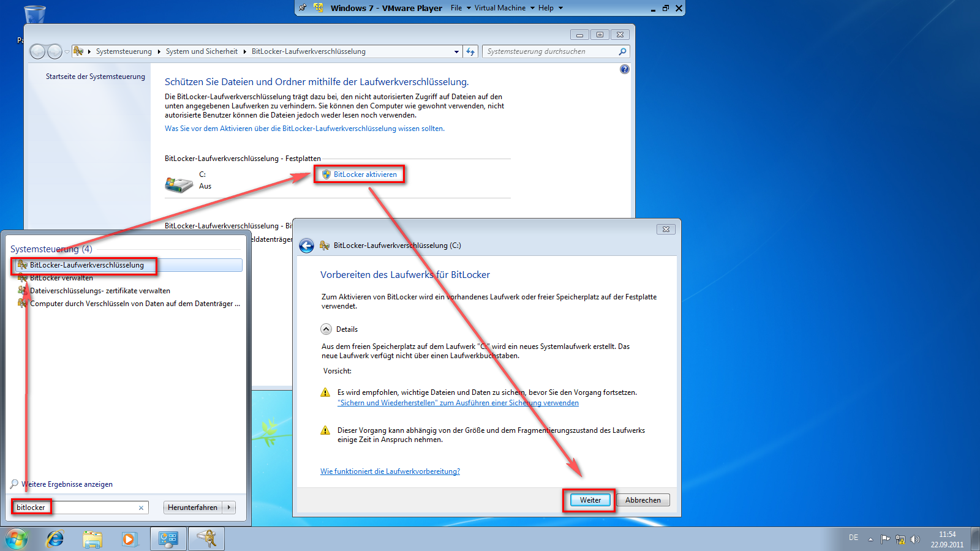Click the Show desktop button
This screenshot has width=980, height=551.
tap(975, 539)
